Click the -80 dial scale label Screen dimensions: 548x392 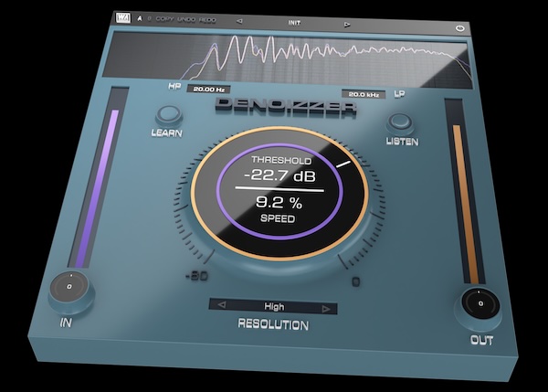(x=196, y=276)
